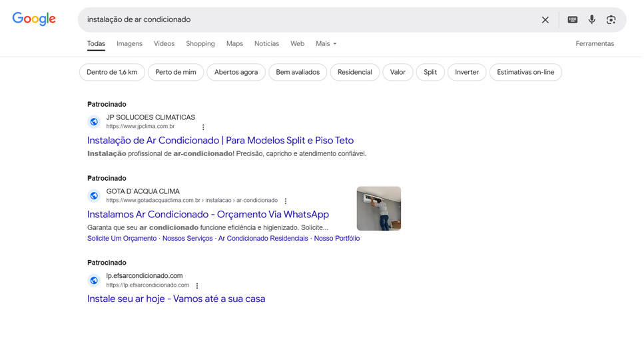The image size is (644, 346).
Task: Select the Valor filter chip
Action: 398,72
